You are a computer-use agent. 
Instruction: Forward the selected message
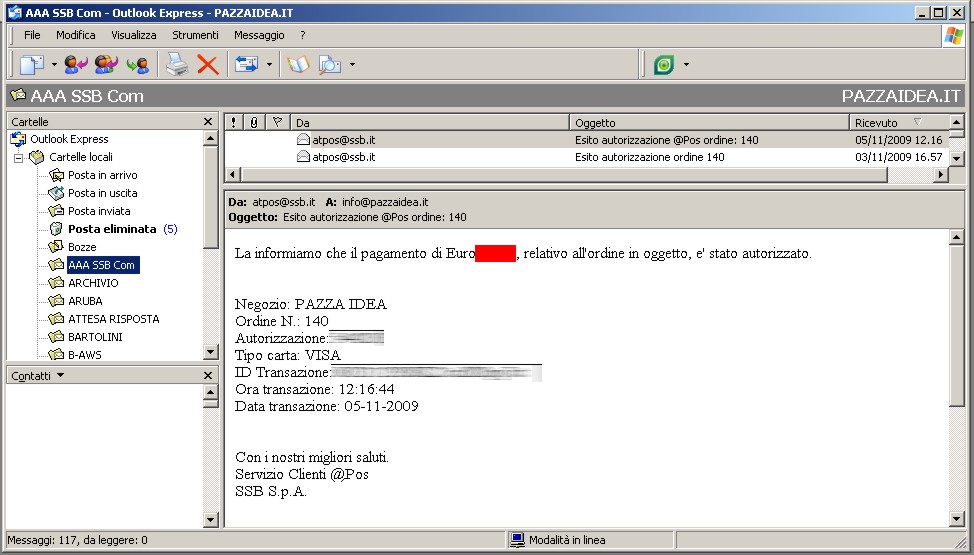pyautogui.click(x=137, y=64)
